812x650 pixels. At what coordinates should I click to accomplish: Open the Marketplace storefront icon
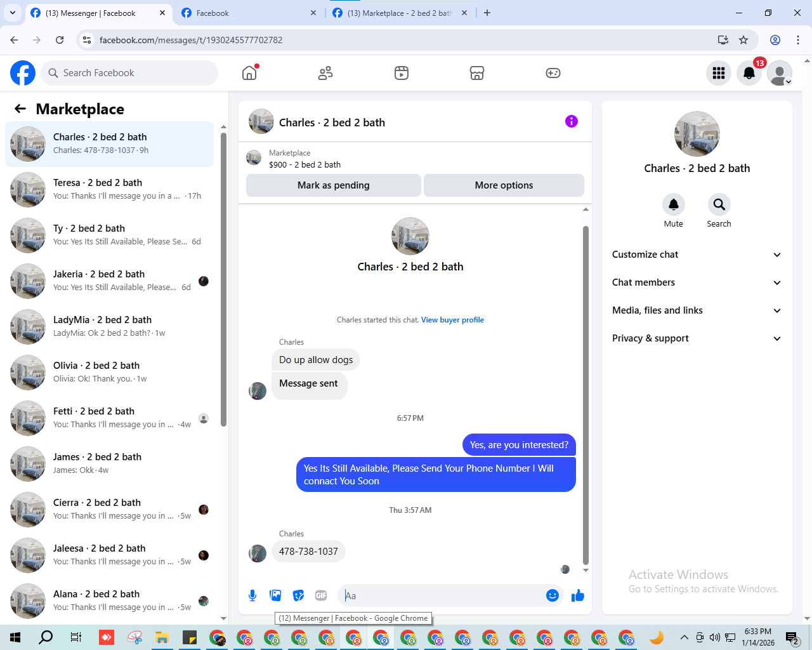(x=477, y=73)
